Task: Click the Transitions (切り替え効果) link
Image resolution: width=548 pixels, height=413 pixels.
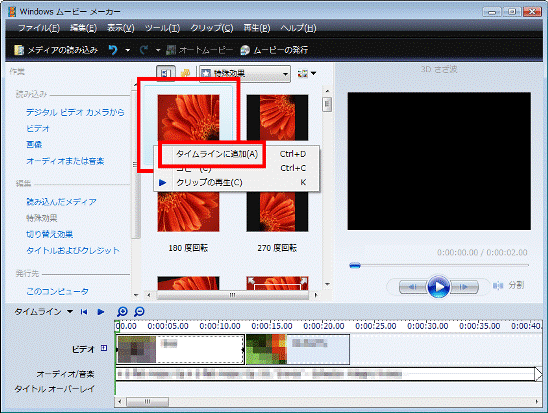Action: (49, 234)
